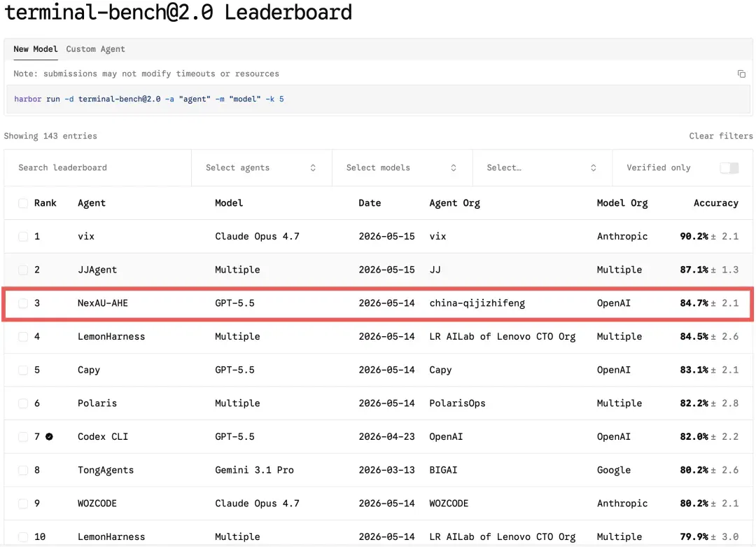Click the Google model org cell

point(613,470)
